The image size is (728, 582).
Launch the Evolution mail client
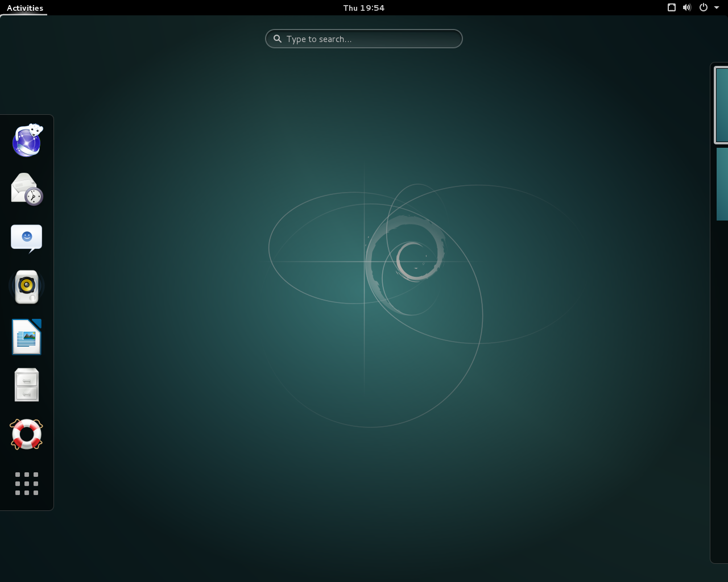[26, 189]
